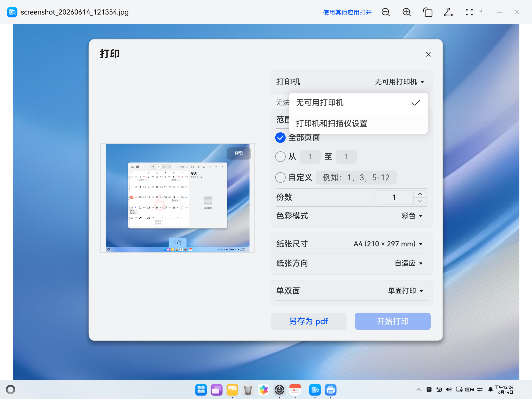Open the colorful Gallery flower app in the dock
This screenshot has width=532, height=399.
tap(264, 390)
